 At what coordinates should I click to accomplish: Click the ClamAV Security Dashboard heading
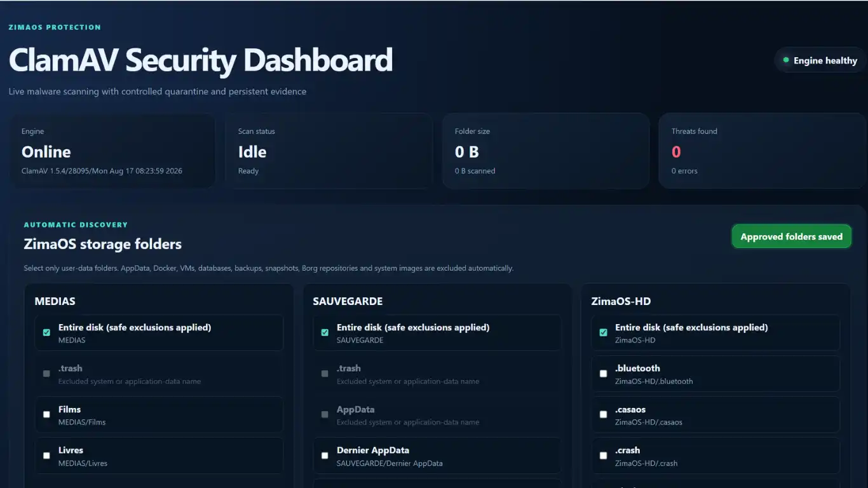[x=201, y=60]
